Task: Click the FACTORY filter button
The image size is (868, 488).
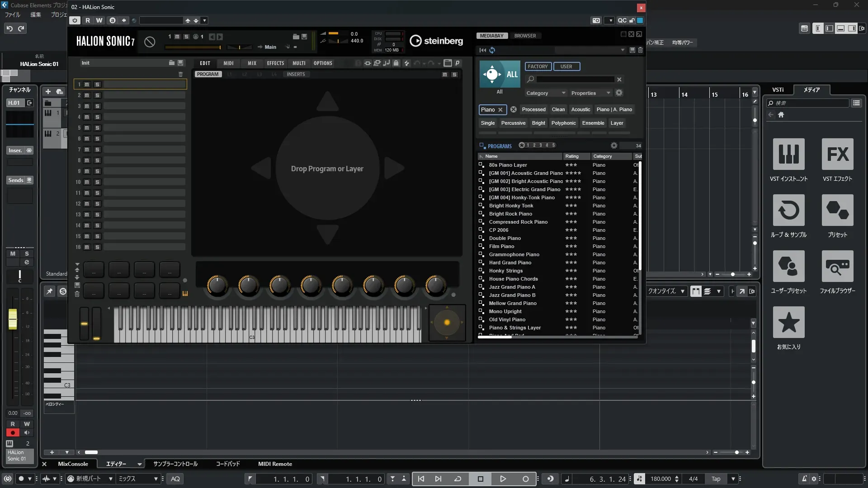Action: coord(538,66)
